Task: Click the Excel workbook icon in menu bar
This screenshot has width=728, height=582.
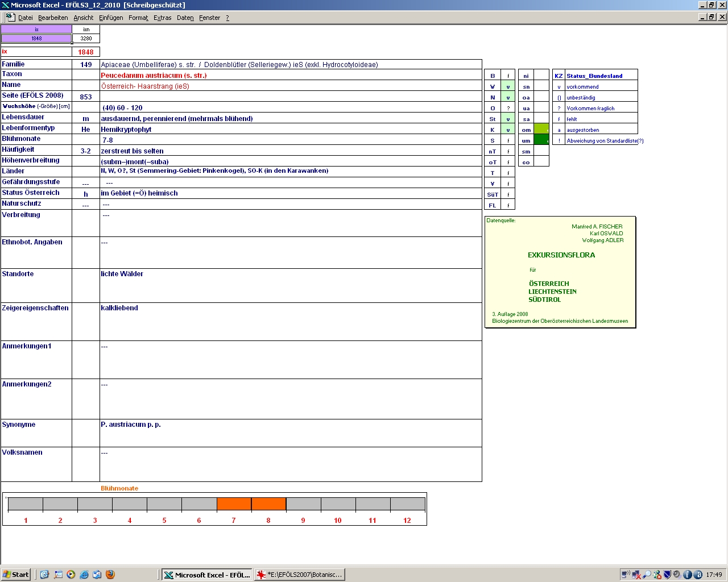Action: point(10,18)
